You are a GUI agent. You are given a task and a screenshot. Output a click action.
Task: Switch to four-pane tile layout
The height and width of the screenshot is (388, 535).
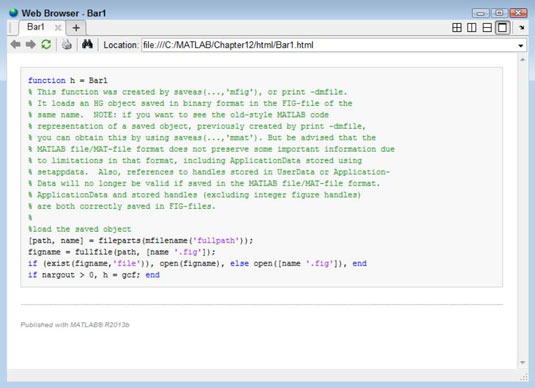tap(457, 28)
